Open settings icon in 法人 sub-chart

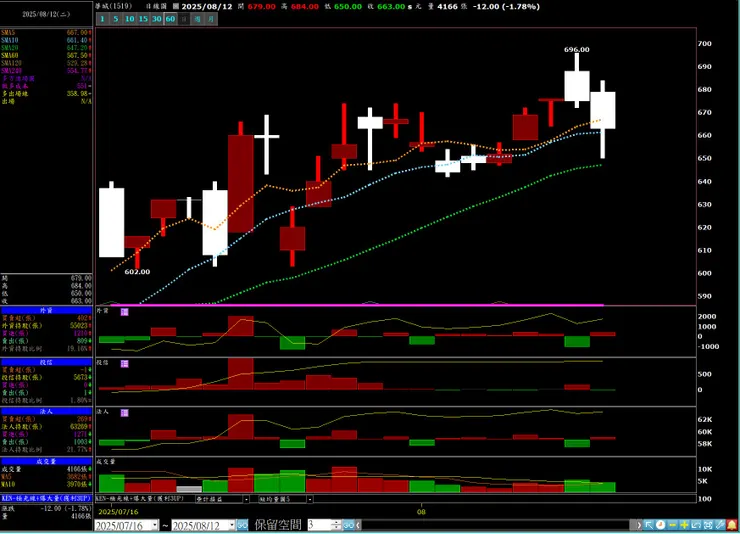[125, 413]
